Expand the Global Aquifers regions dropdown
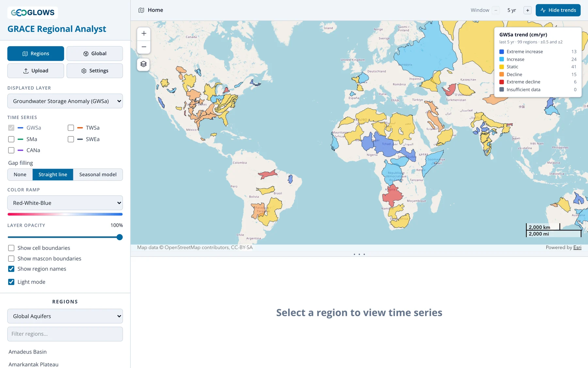 [65, 316]
